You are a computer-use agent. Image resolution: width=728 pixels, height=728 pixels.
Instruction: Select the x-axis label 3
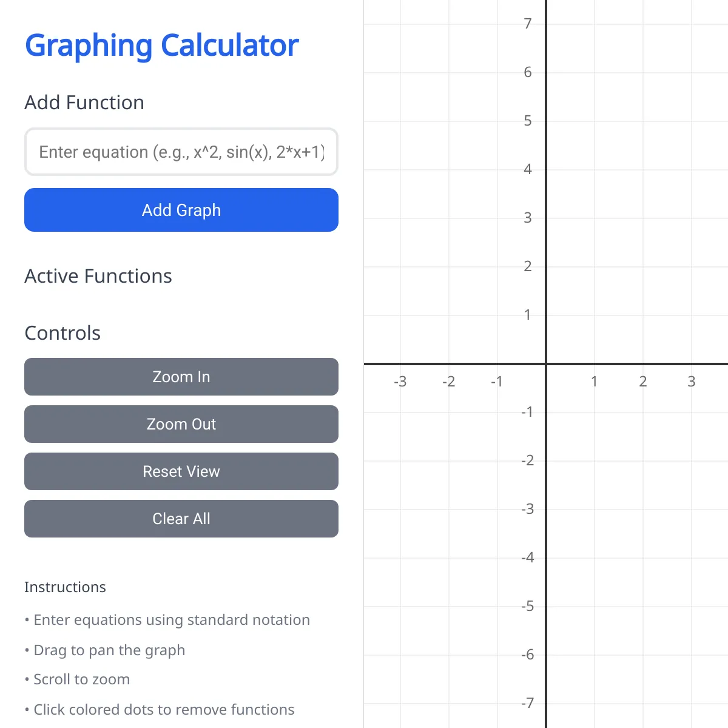tap(691, 382)
